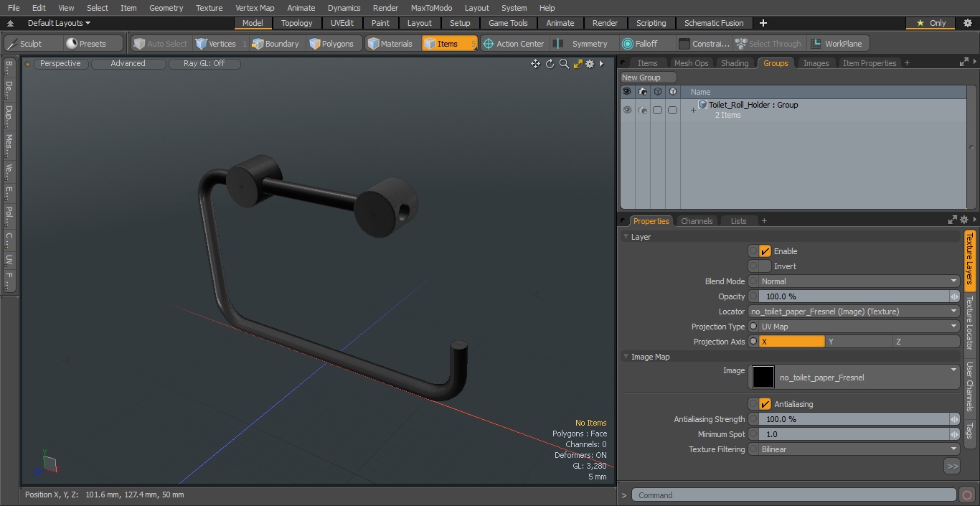Set Projection Axis to Y

(x=859, y=342)
